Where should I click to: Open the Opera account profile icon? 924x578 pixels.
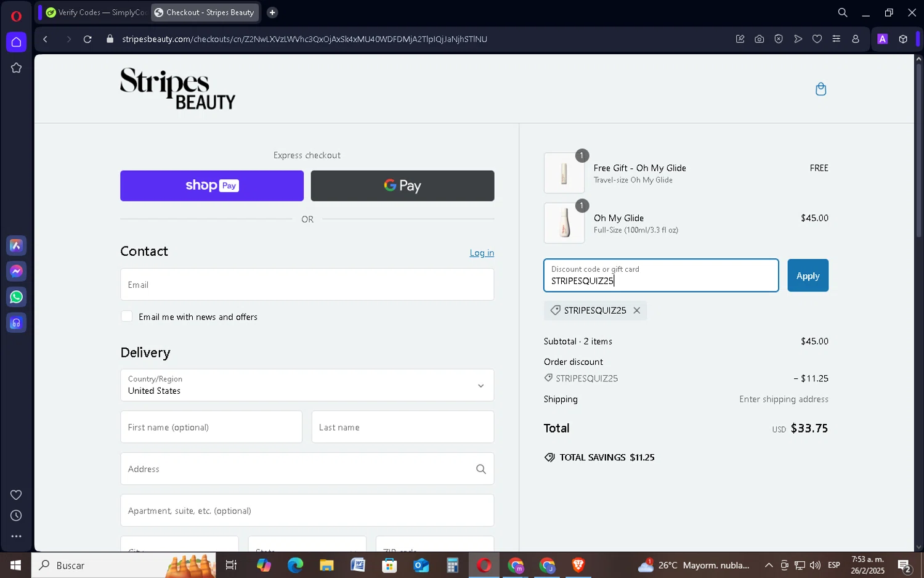(856, 39)
